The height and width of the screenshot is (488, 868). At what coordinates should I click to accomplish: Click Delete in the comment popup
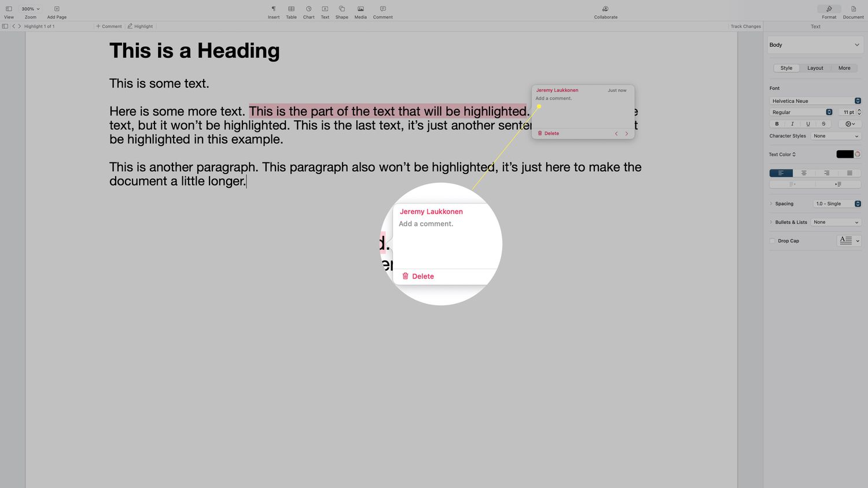549,134
